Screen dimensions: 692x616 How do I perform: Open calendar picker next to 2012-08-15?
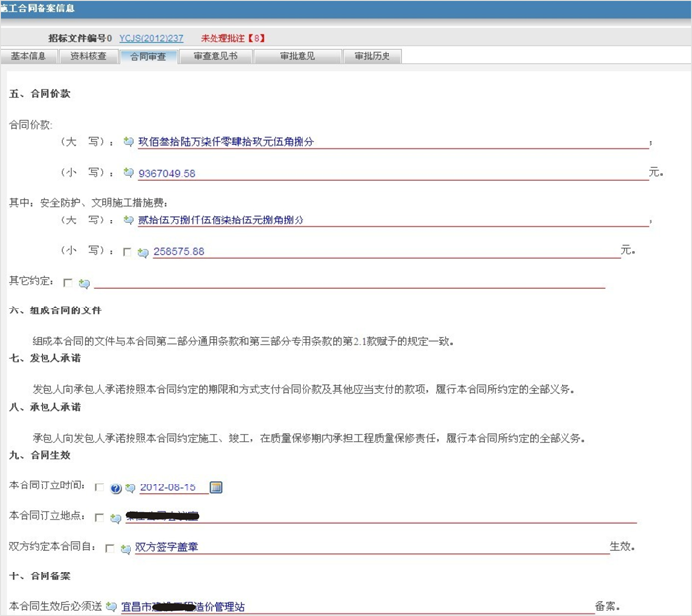pos(216,487)
